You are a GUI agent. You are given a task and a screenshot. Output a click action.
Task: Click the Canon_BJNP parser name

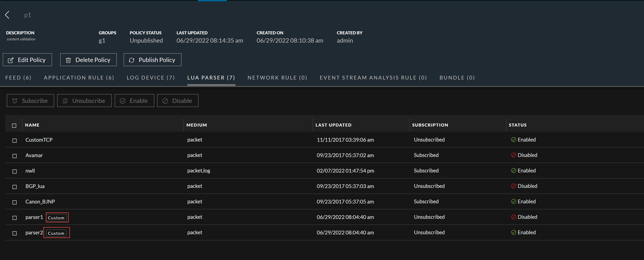(x=40, y=202)
